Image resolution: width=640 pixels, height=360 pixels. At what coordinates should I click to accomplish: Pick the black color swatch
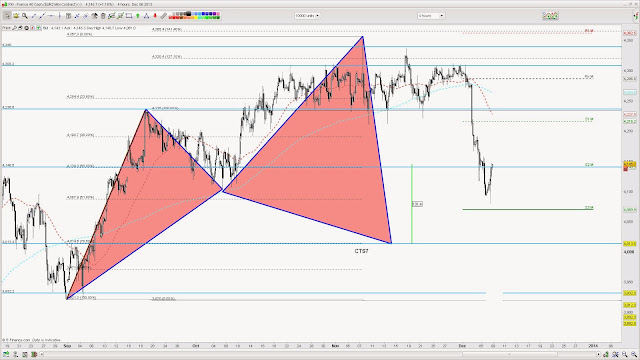[189, 13]
